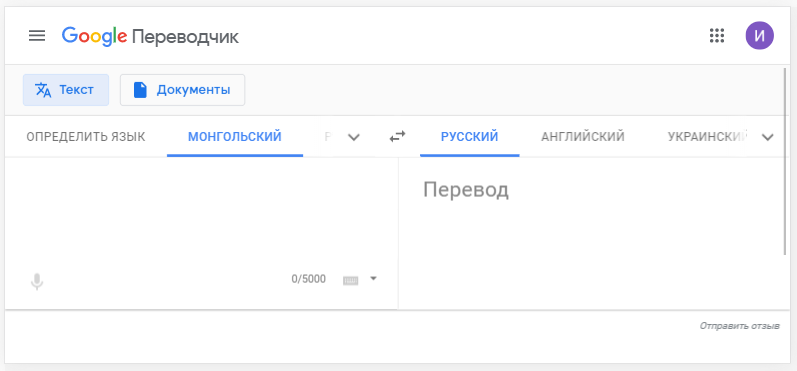Click the page vertical scrollbar
The image size is (797, 371).
786,161
